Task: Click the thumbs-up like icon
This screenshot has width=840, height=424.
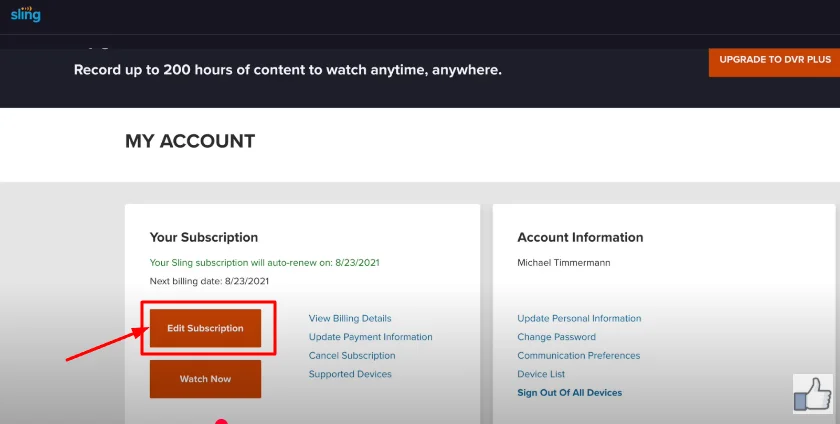Action: click(813, 394)
